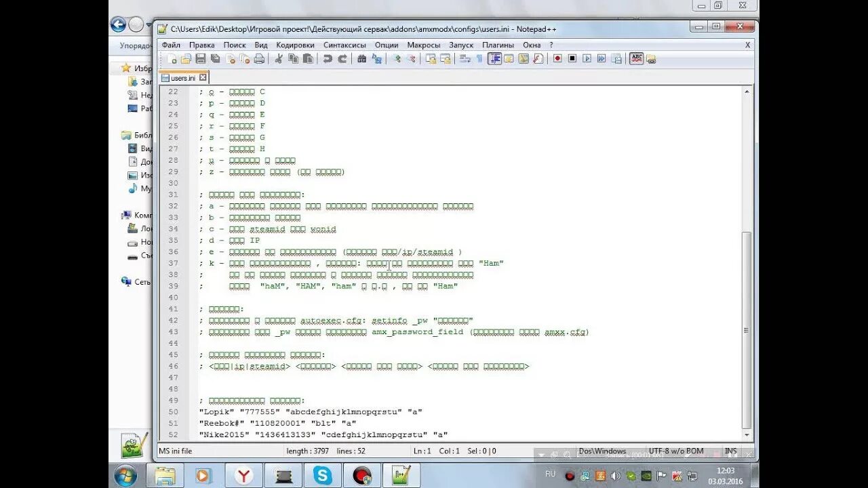
Task: Click the Save All toolbar icon
Action: (x=215, y=59)
